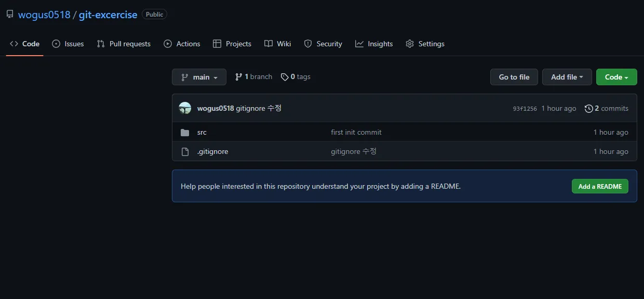Open the git-excercise repository link
The width and height of the screenshot is (644, 299).
click(x=108, y=15)
